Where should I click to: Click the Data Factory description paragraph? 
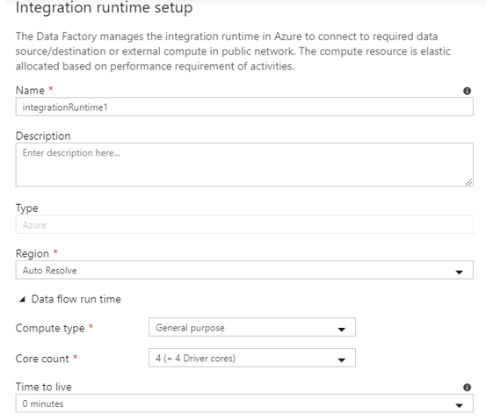[233, 51]
